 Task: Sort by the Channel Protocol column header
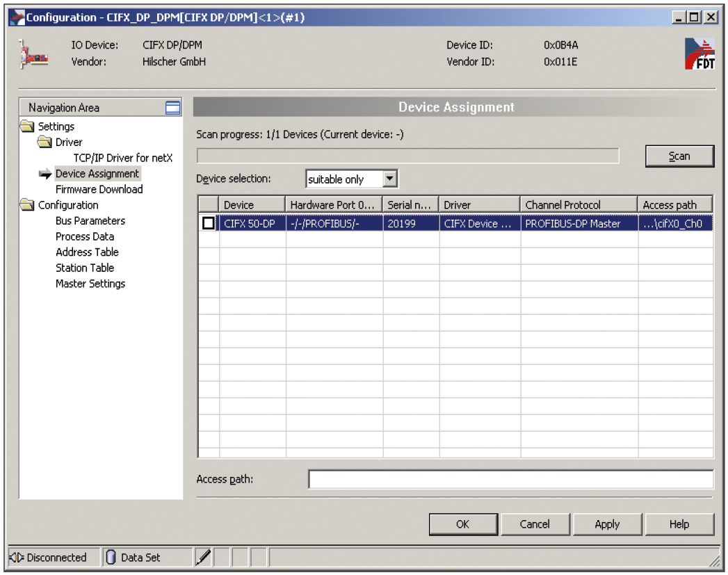579,204
